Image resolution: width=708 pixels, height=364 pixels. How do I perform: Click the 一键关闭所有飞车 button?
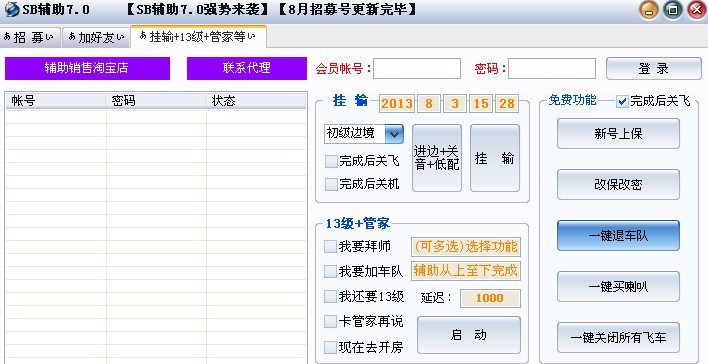coord(618,337)
